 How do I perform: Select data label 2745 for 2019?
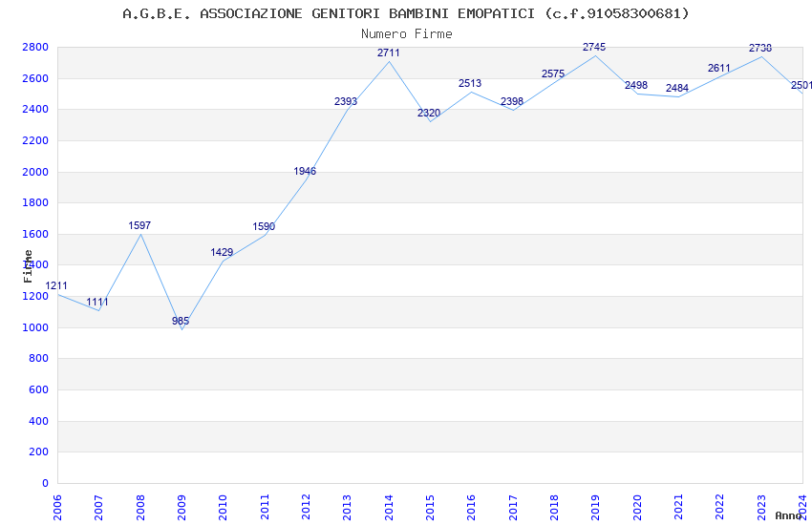pos(594,47)
